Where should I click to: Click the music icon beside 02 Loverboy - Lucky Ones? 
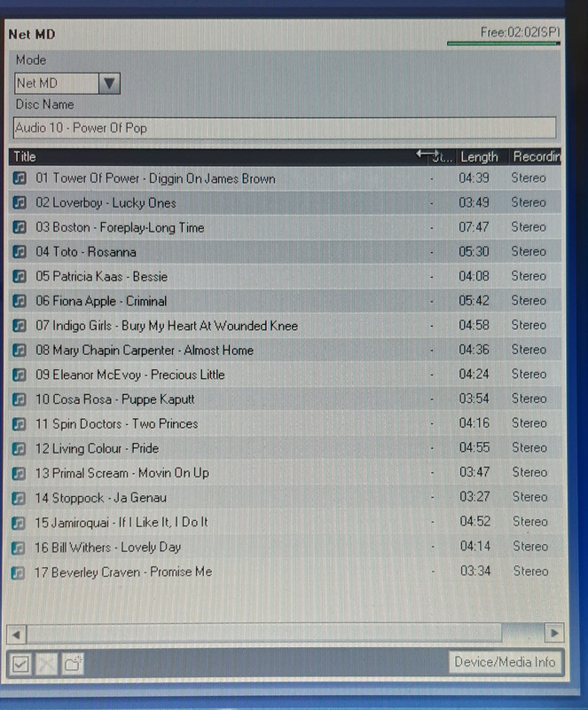click(20, 202)
